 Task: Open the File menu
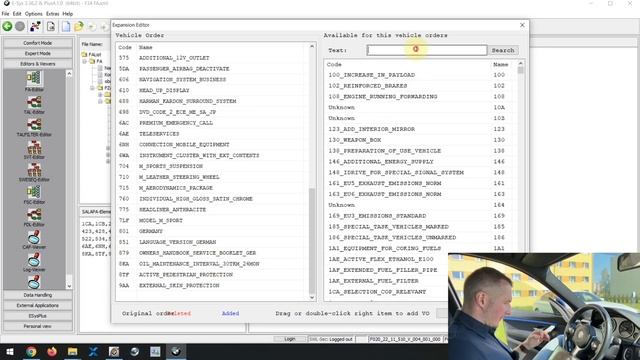tap(5, 14)
